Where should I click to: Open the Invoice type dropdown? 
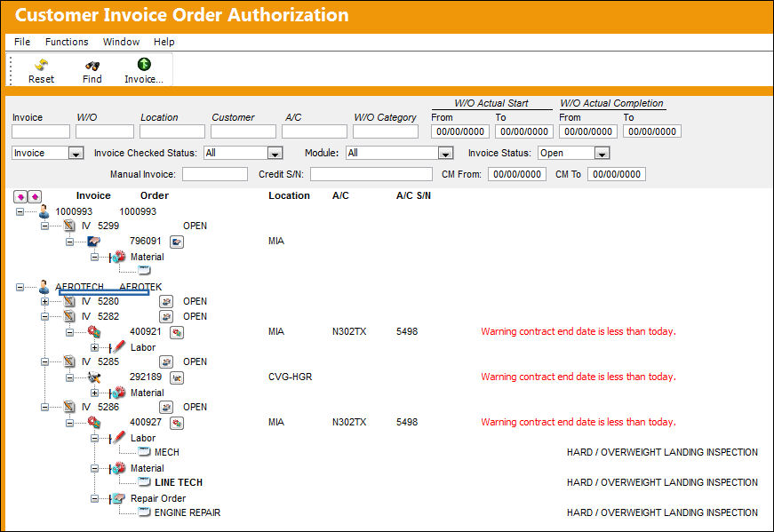(76, 154)
